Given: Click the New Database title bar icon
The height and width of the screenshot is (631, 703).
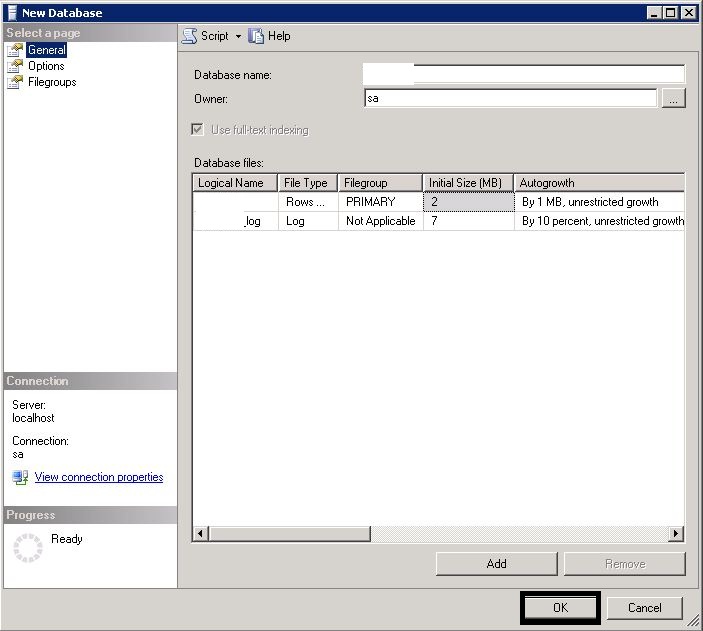Looking at the screenshot, I should pos(11,13).
